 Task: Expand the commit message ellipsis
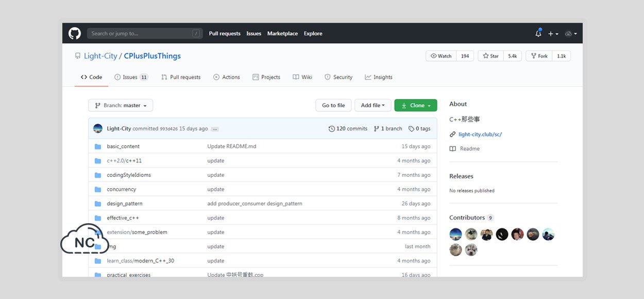pos(215,129)
